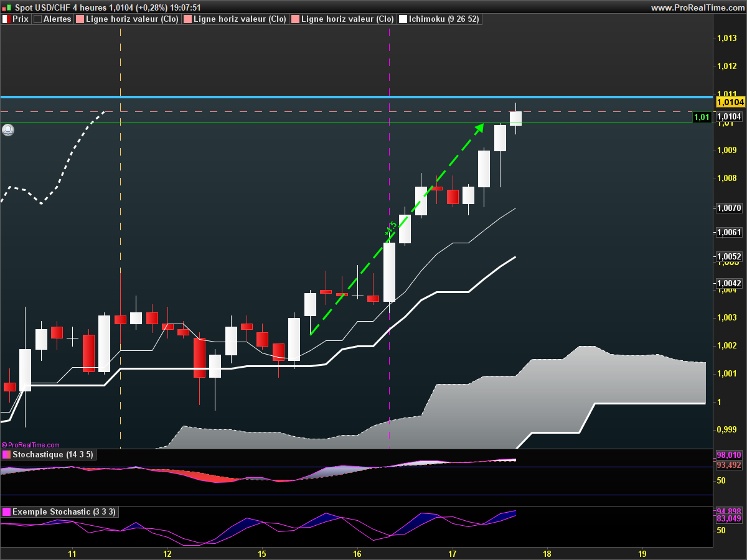Click the 1,0042 price axis label
This screenshot has height=560, width=747.
pos(730,283)
